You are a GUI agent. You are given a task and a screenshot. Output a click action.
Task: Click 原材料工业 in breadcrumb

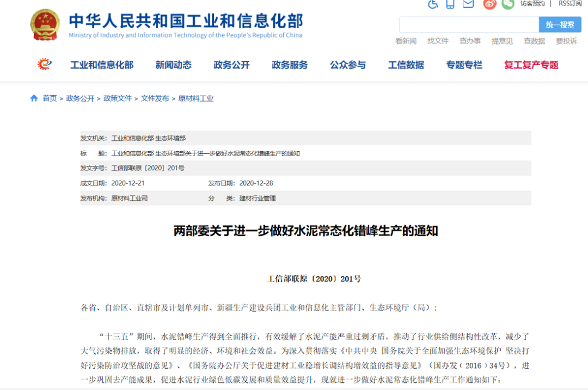(x=196, y=98)
